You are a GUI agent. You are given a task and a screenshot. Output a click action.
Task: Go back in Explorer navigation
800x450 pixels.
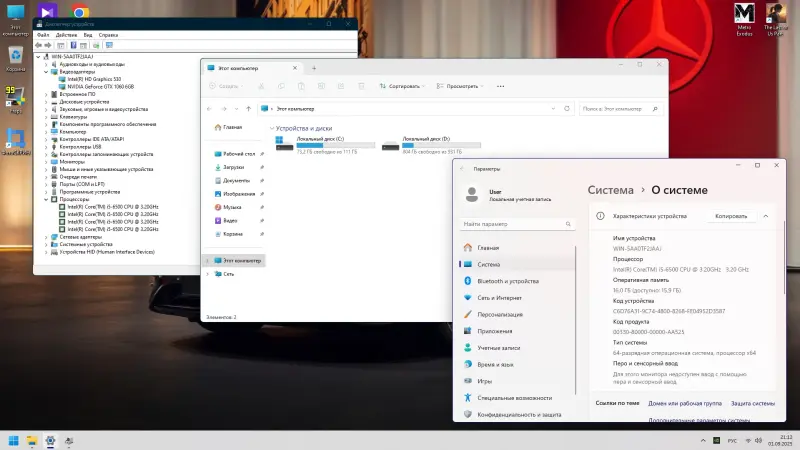[209, 109]
